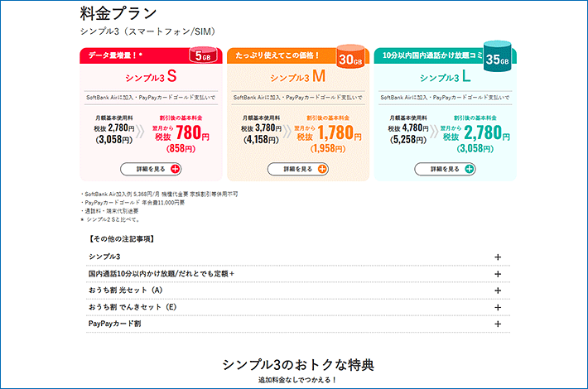The image size is (588, 389).
Task: Open the PayPayカード割 accordion label
Action: click(114, 324)
